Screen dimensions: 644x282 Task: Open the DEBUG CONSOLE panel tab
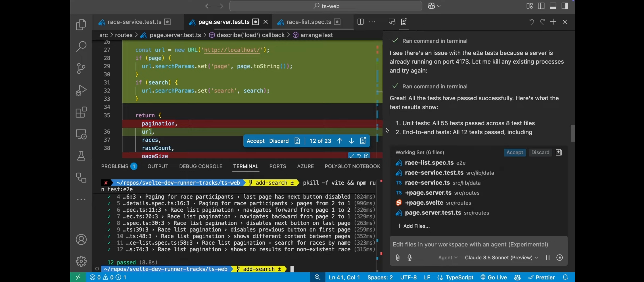pyautogui.click(x=200, y=166)
